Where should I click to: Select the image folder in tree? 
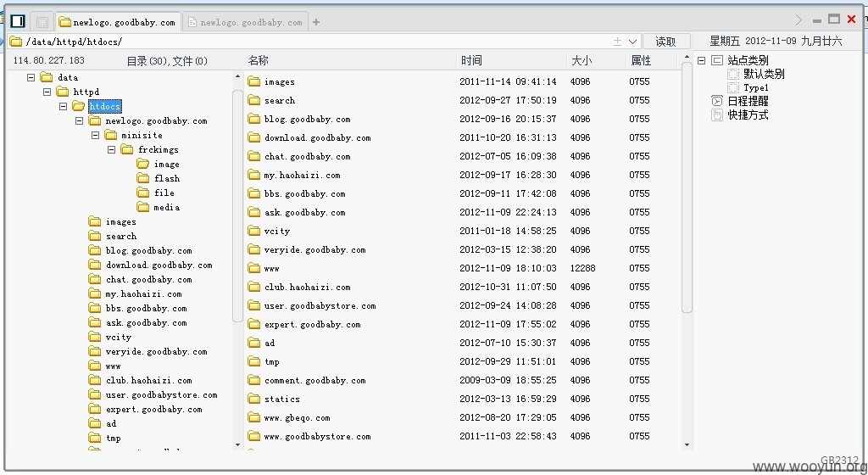pos(167,164)
